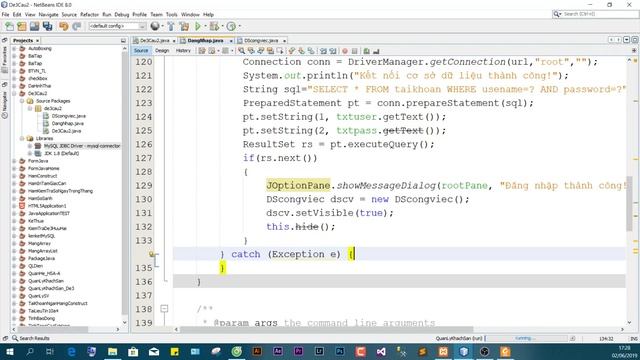This screenshot has width=640, height=360.
Task: Click the Undo toolbar icon
Action: click(x=63, y=26)
